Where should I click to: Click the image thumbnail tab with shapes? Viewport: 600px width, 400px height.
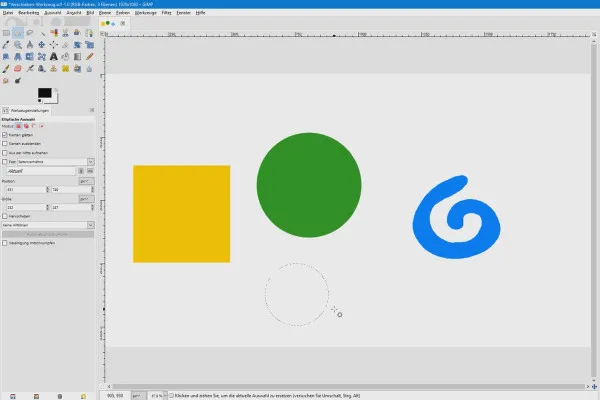click(108, 23)
